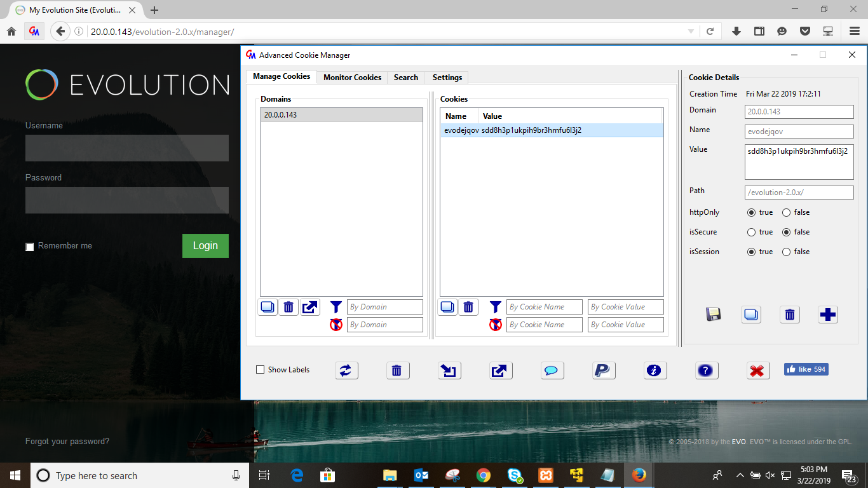This screenshot has height=488, width=868.
Task: Click the import arrow icon in the bottom toolbar
Action: (450, 370)
